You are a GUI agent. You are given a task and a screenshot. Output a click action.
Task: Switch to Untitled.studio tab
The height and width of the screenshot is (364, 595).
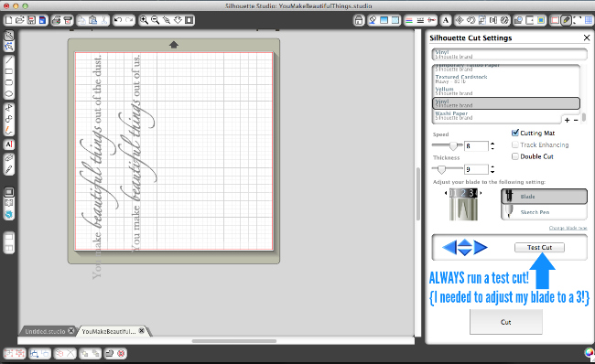click(45, 331)
